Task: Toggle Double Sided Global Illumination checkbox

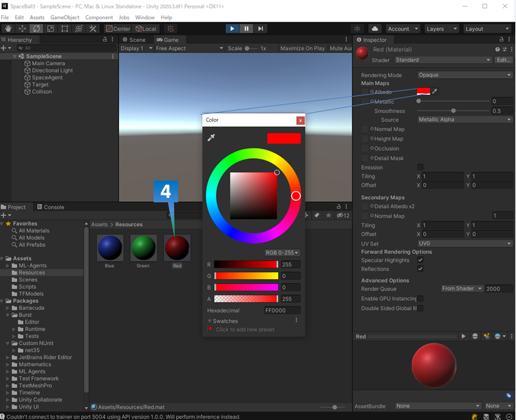Action: point(420,309)
